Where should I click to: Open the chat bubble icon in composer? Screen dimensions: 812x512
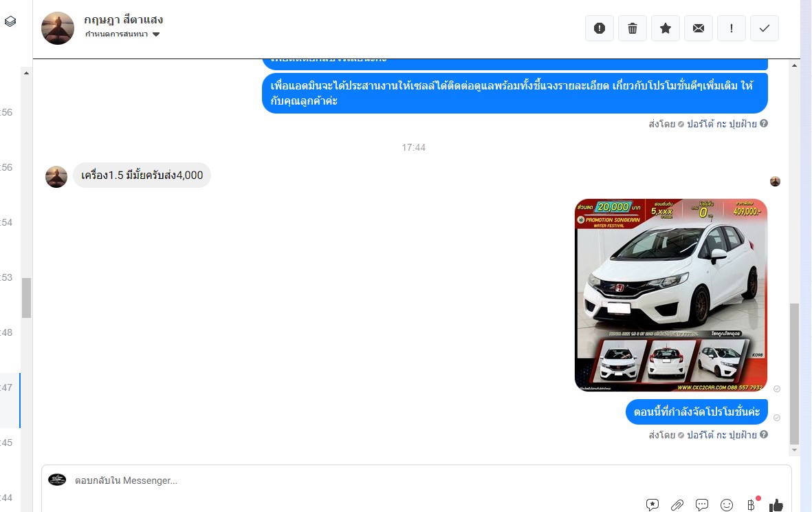pos(702,504)
